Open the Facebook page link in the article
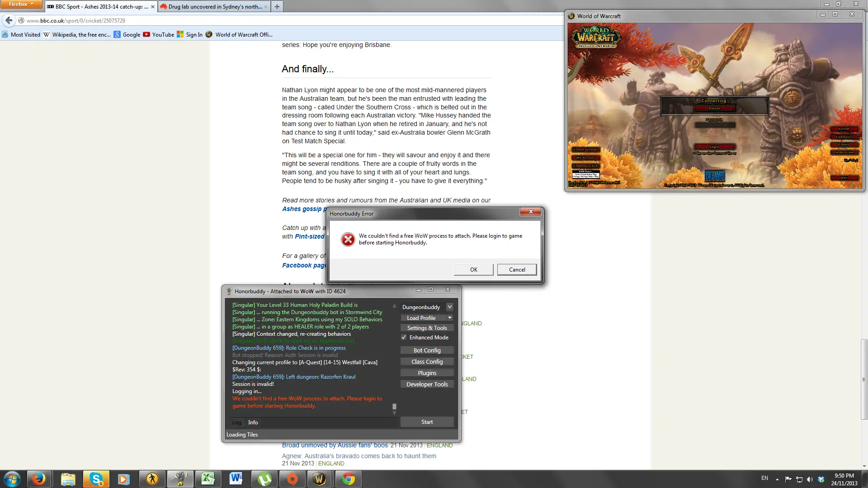The width and height of the screenshot is (868, 488). pos(304,265)
